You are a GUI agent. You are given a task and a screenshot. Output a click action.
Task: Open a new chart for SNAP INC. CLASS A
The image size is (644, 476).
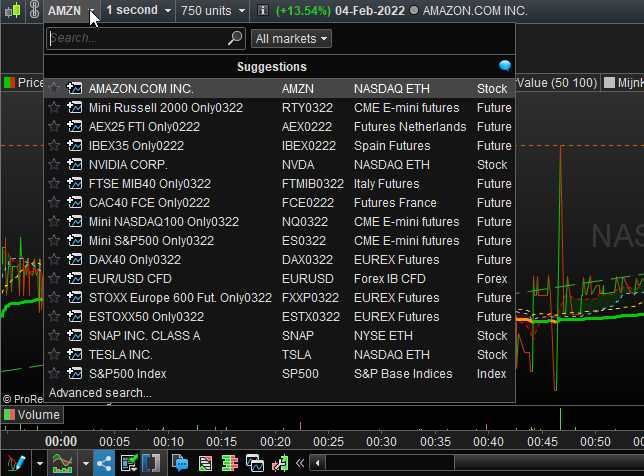(x=74, y=335)
